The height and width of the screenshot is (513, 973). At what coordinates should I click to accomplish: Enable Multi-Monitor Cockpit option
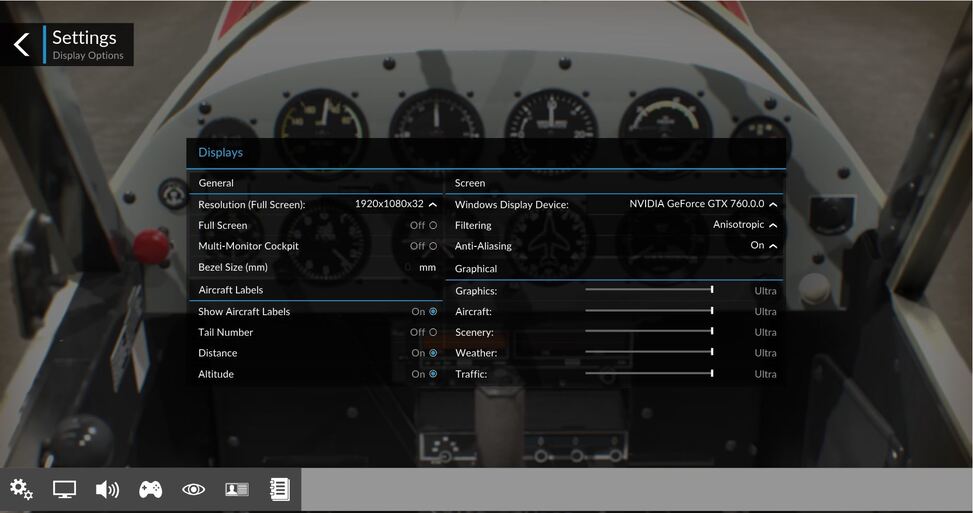click(x=432, y=246)
